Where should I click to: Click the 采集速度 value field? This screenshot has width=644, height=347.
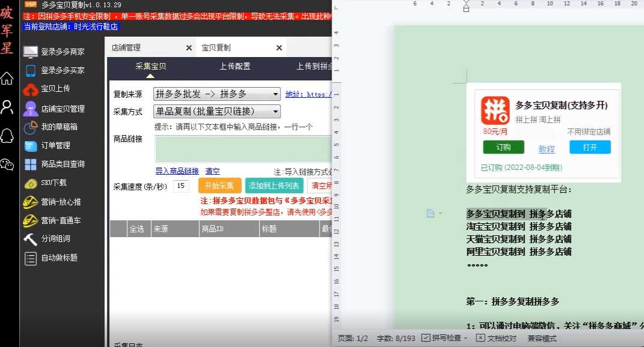(181, 186)
